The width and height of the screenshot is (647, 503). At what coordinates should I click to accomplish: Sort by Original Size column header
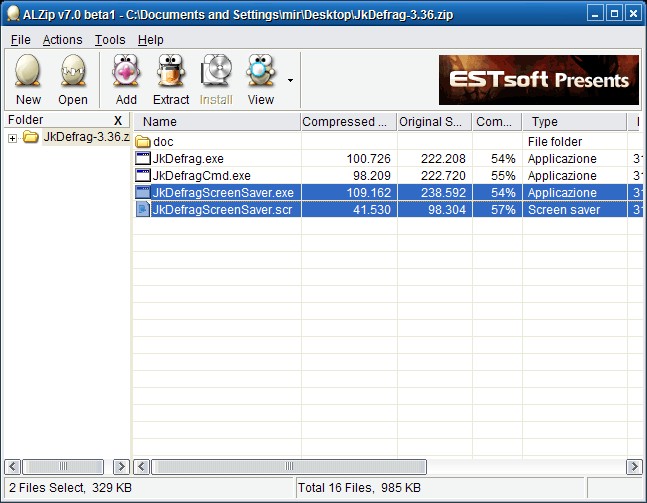pyautogui.click(x=434, y=122)
